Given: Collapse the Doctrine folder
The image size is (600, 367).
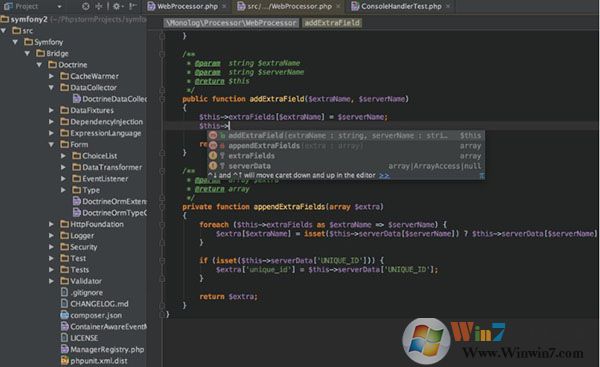Looking at the screenshot, I should click(x=39, y=65).
